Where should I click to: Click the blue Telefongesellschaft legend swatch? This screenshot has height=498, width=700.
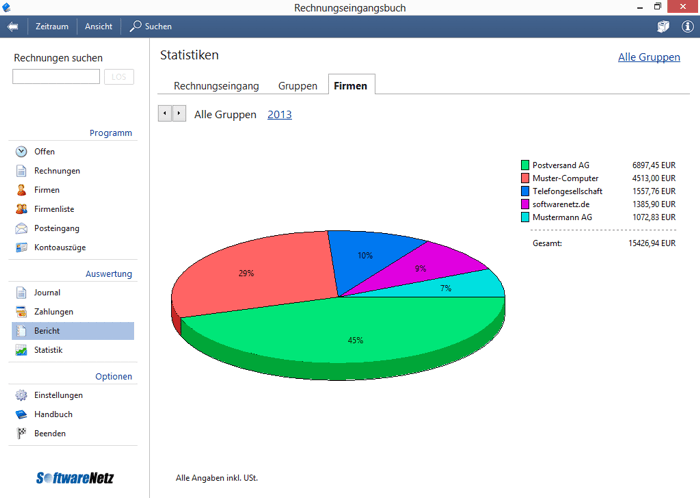point(525,191)
